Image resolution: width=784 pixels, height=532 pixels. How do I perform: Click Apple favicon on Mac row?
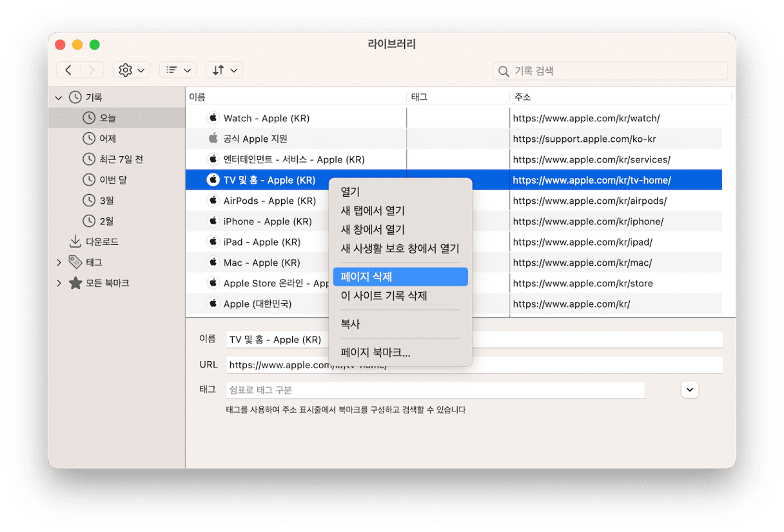pyautogui.click(x=213, y=262)
